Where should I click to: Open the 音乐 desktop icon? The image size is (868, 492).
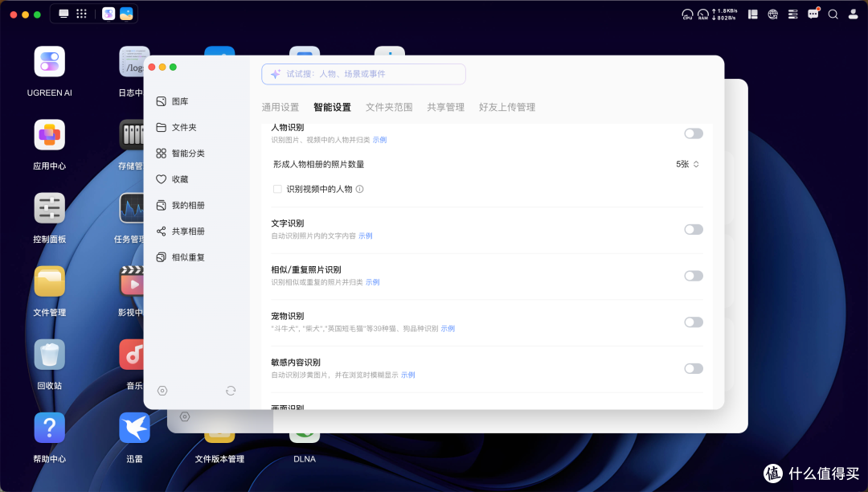point(131,355)
